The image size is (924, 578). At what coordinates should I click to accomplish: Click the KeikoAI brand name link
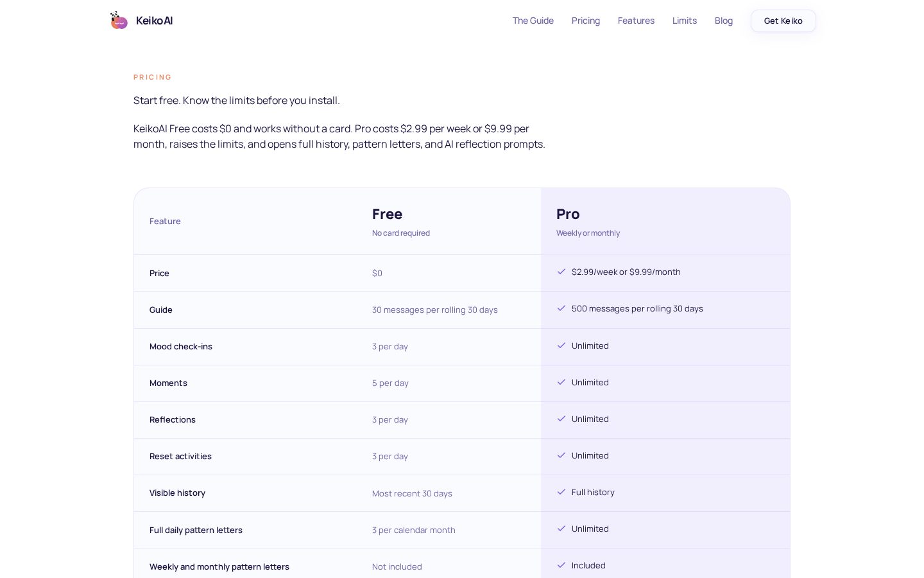(x=154, y=21)
